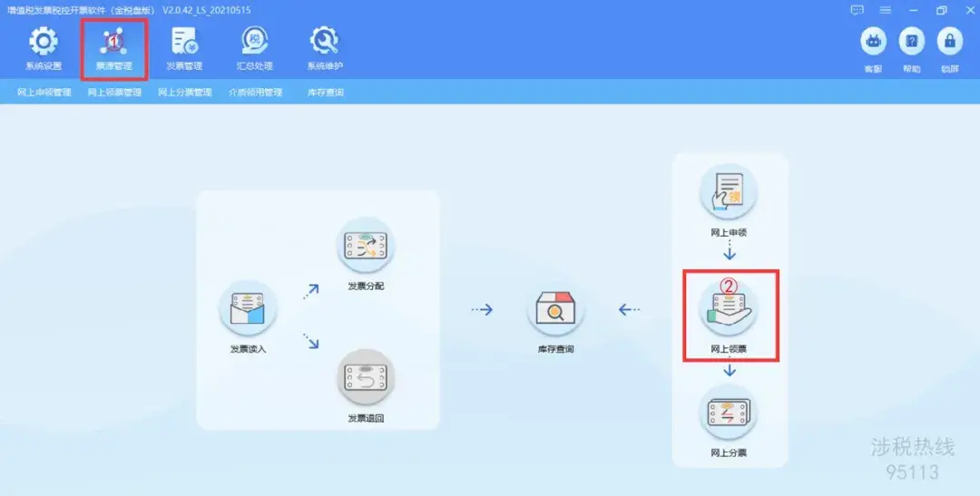
Task: Restore down the invoicing software window
Action: 941,10
